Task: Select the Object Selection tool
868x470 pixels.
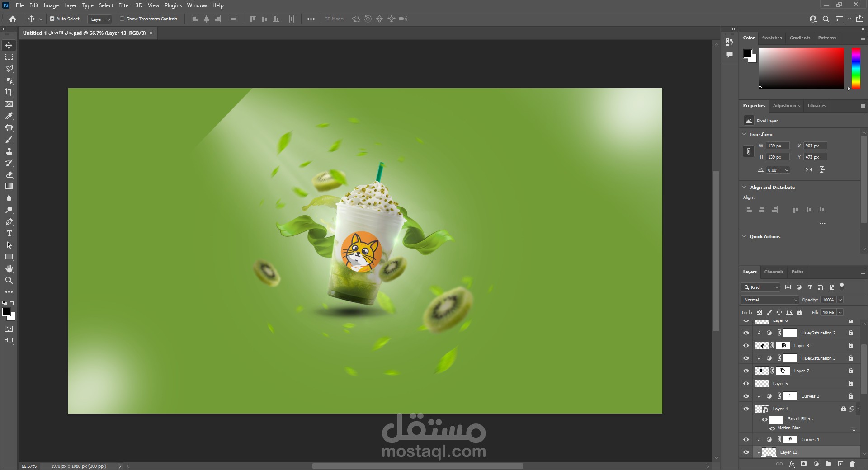Action: coord(9,80)
